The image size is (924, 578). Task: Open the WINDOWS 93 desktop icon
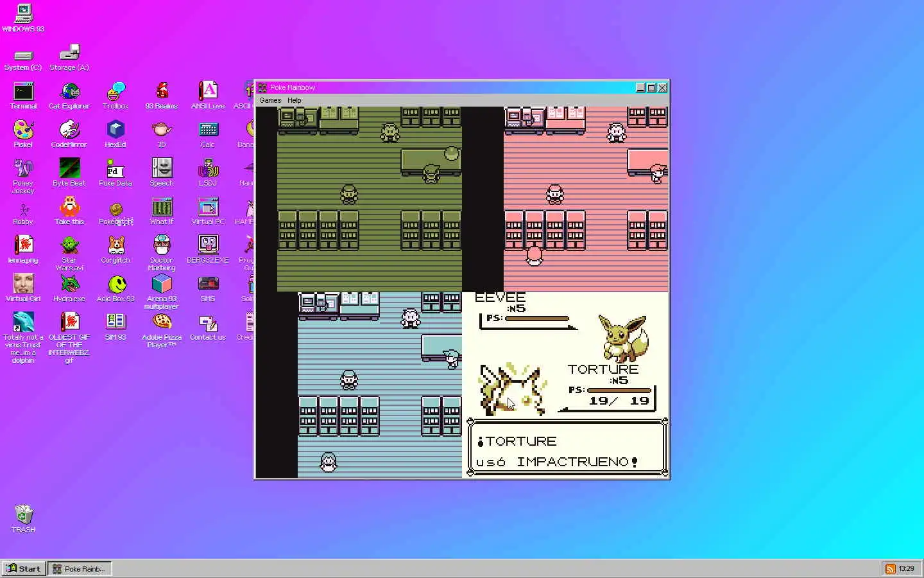click(23, 18)
